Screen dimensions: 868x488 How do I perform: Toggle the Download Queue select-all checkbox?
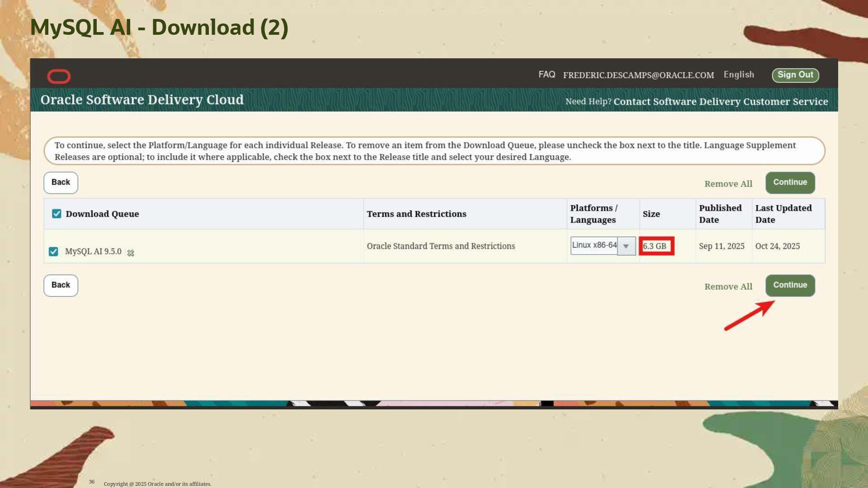coord(57,214)
